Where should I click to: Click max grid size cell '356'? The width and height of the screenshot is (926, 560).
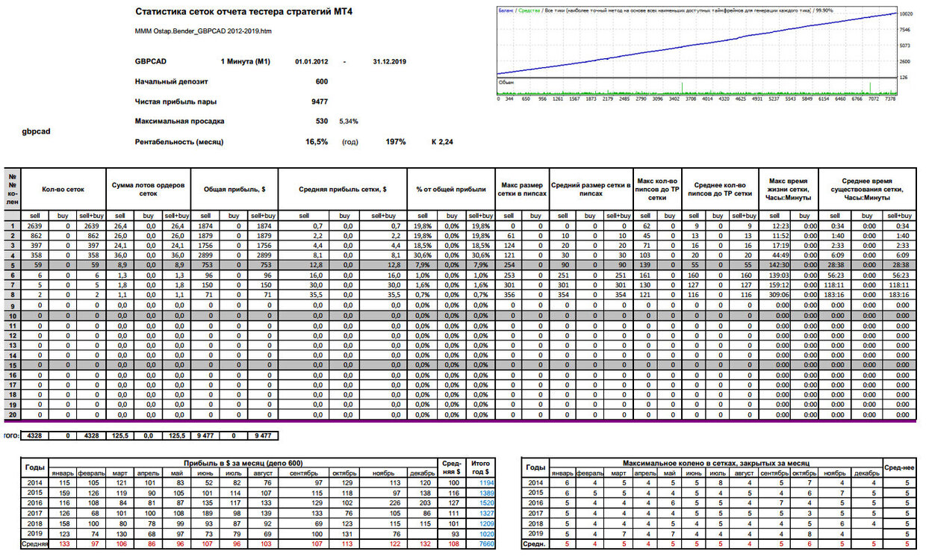click(x=510, y=296)
